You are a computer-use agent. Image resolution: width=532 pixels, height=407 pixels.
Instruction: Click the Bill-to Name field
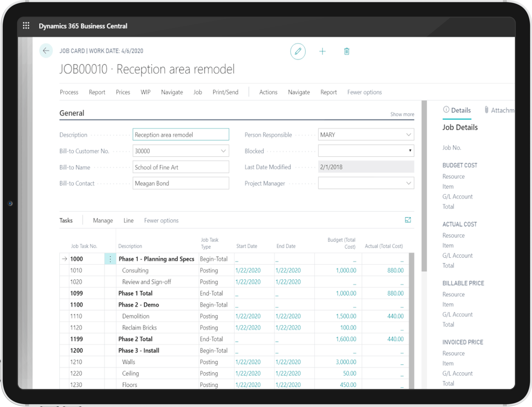[181, 167]
